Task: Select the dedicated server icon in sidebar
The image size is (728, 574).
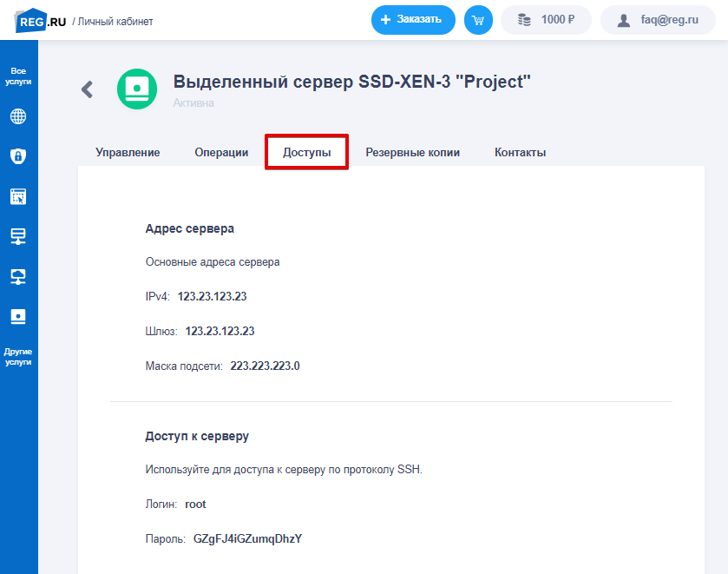Action: coord(18,316)
